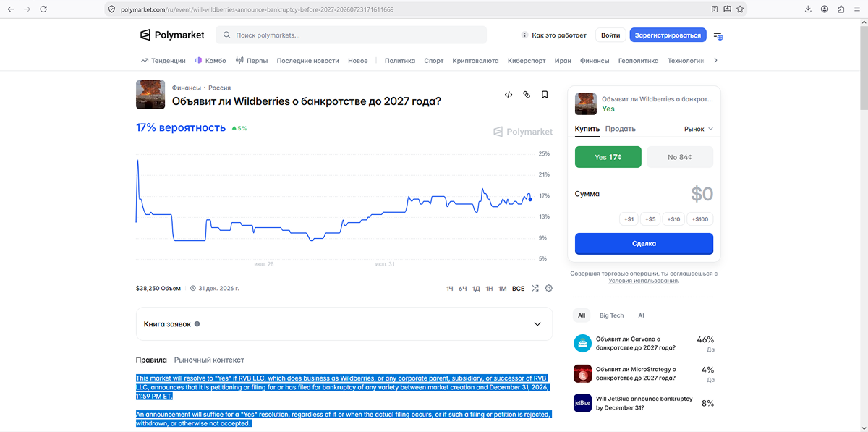The height and width of the screenshot is (432, 868).
Task: Open the Спорт category
Action: pos(434,61)
